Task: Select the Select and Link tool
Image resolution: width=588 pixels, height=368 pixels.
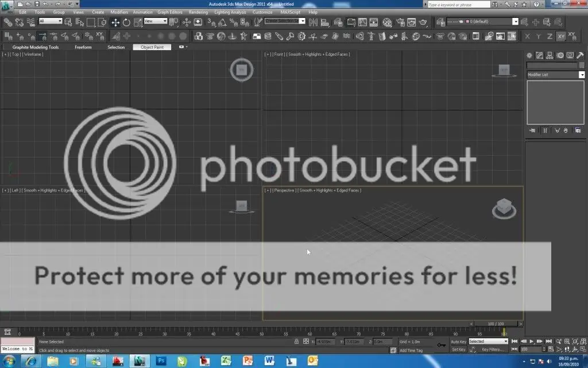Action: tap(8, 22)
